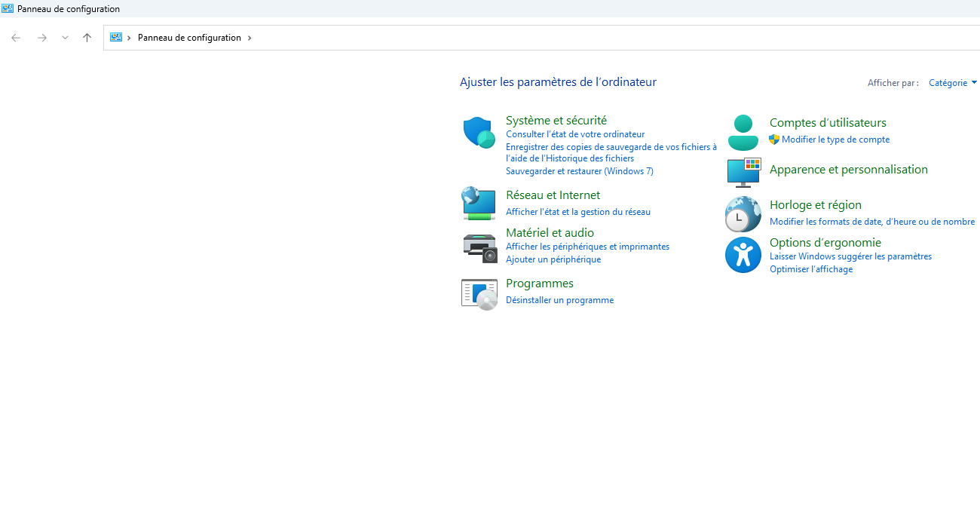Viewport: 980px width, 509px height.
Task: Open Sauvegarder et restaurer (Windows 7) link
Action: pos(579,171)
